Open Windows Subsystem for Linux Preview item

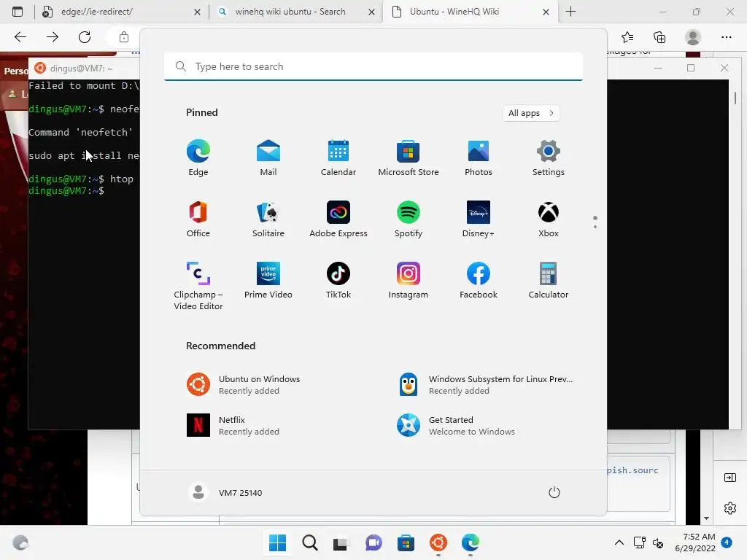[x=485, y=385]
